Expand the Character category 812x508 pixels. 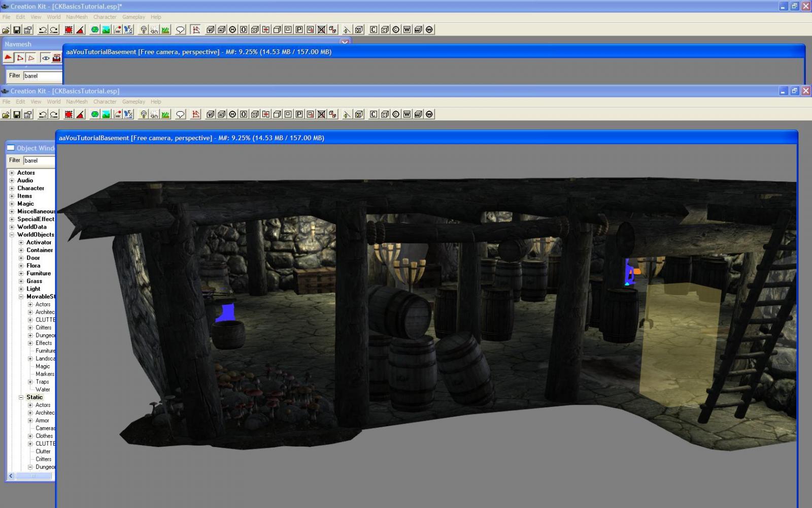[x=12, y=188]
